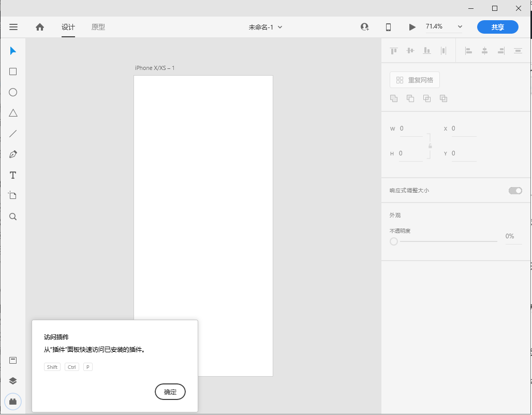532x415 pixels.
Task: Open mobile device preview icon
Action: tap(389, 27)
